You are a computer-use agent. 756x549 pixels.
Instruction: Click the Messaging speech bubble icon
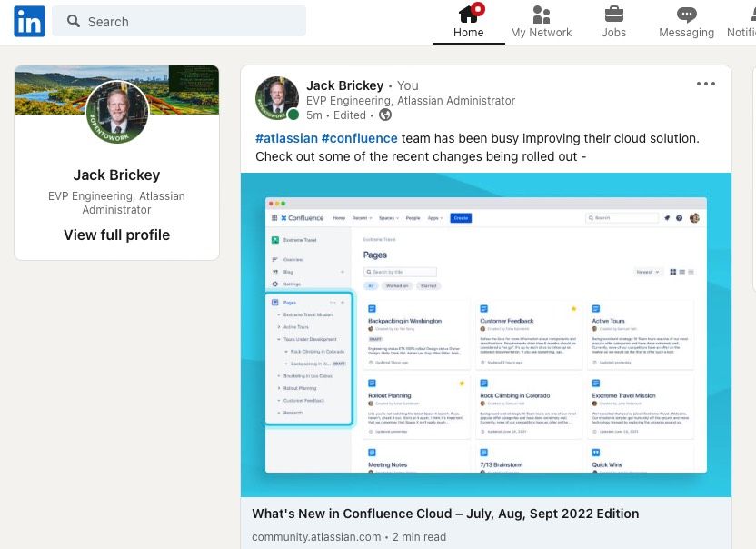(687, 15)
